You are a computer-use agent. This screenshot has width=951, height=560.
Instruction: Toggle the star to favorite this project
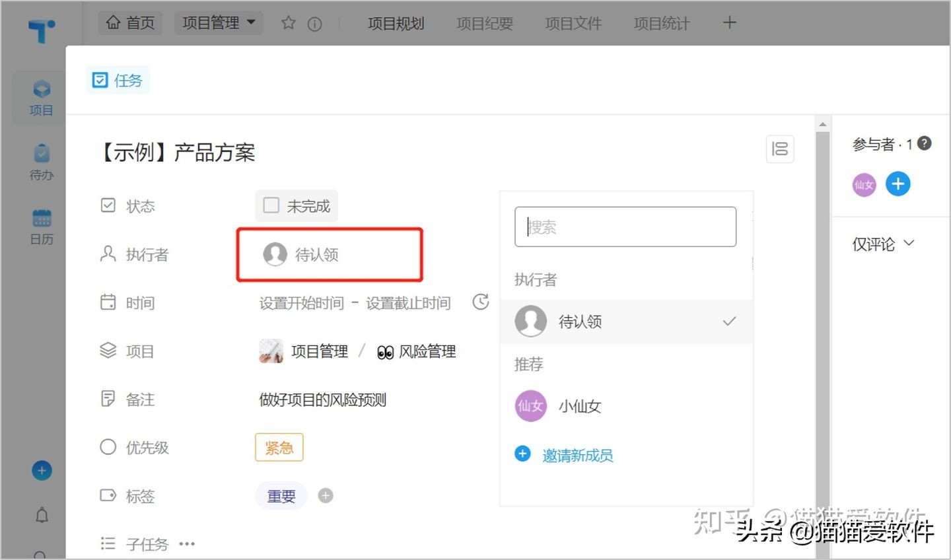[288, 22]
